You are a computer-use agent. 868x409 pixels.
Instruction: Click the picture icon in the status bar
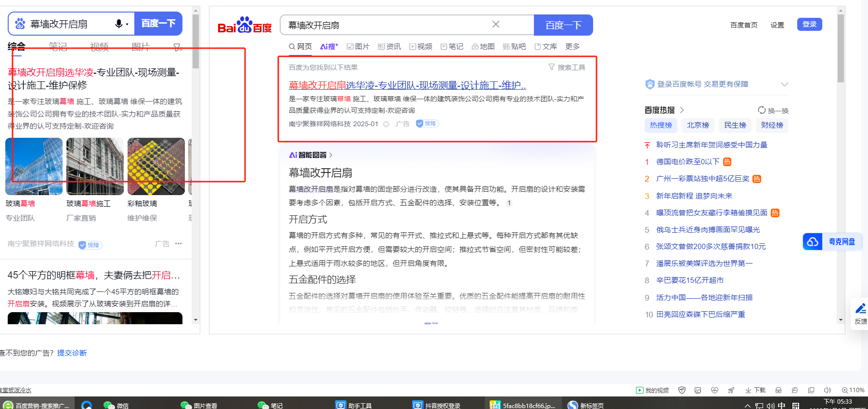[x=698, y=390]
